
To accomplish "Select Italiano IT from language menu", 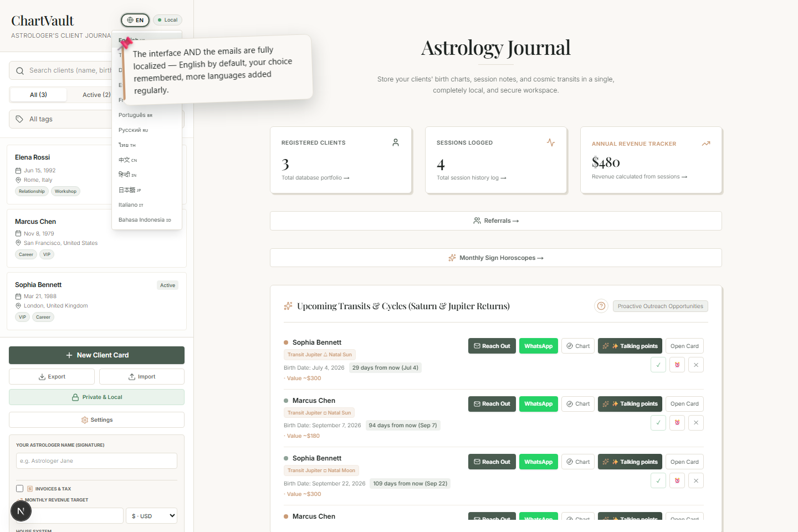I will coord(147,205).
